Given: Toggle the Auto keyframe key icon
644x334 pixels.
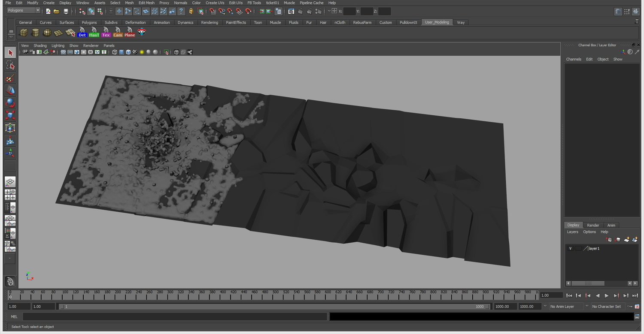Looking at the screenshot, I should [x=629, y=307].
